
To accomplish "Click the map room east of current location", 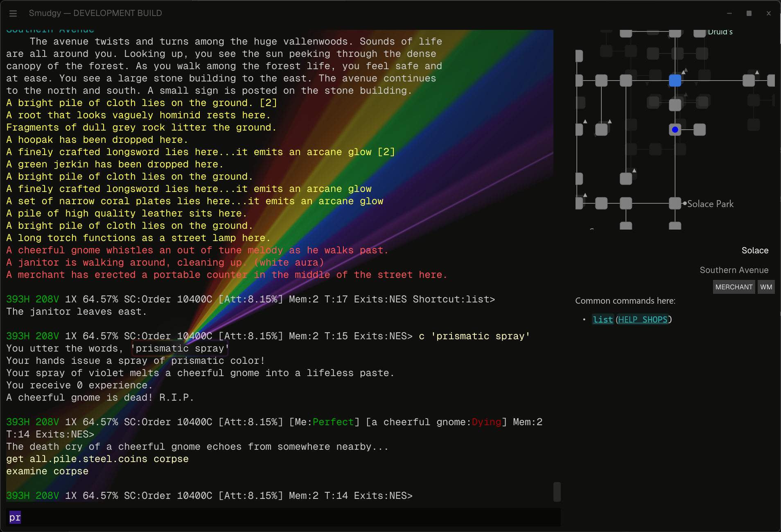I will (x=700, y=130).
